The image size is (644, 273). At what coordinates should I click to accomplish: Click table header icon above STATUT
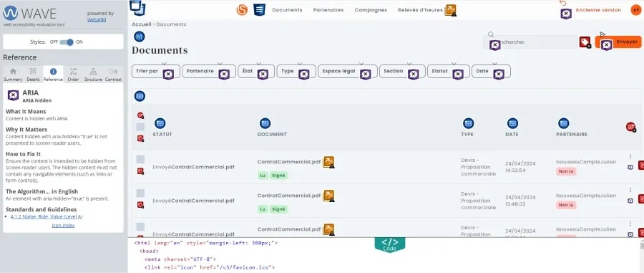click(160, 123)
